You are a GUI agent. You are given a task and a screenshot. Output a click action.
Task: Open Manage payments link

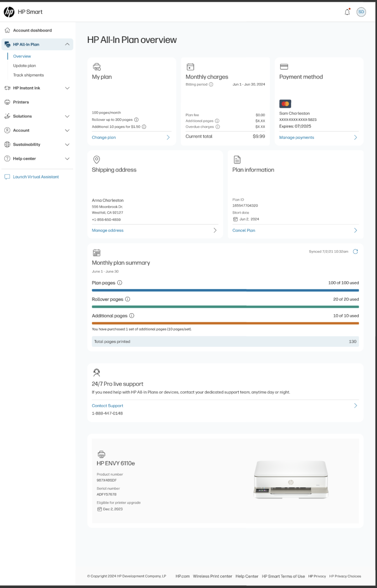(x=297, y=137)
